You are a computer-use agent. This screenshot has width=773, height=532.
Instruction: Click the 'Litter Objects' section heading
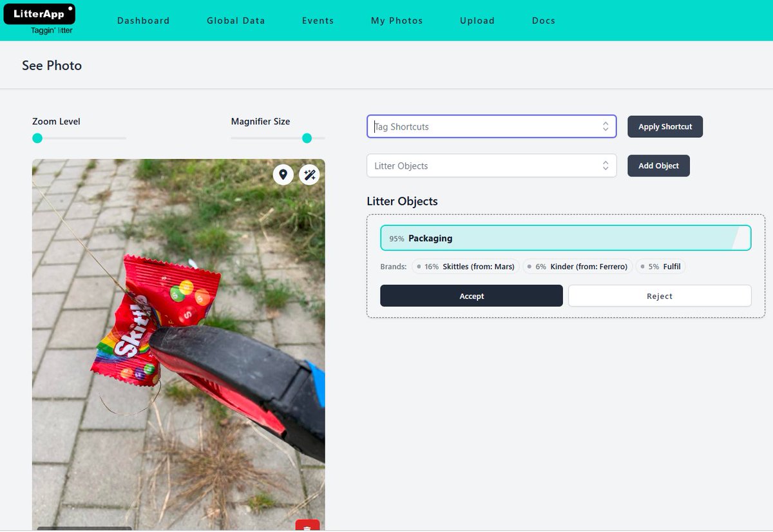pyautogui.click(x=402, y=202)
